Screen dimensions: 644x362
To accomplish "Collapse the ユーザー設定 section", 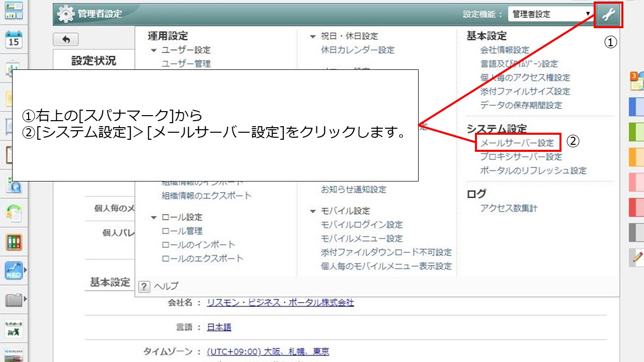I will [x=154, y=50].
